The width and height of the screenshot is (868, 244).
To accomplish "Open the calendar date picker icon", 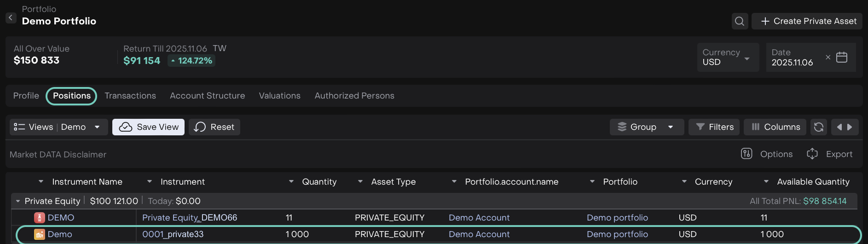I will click(841, 57).
